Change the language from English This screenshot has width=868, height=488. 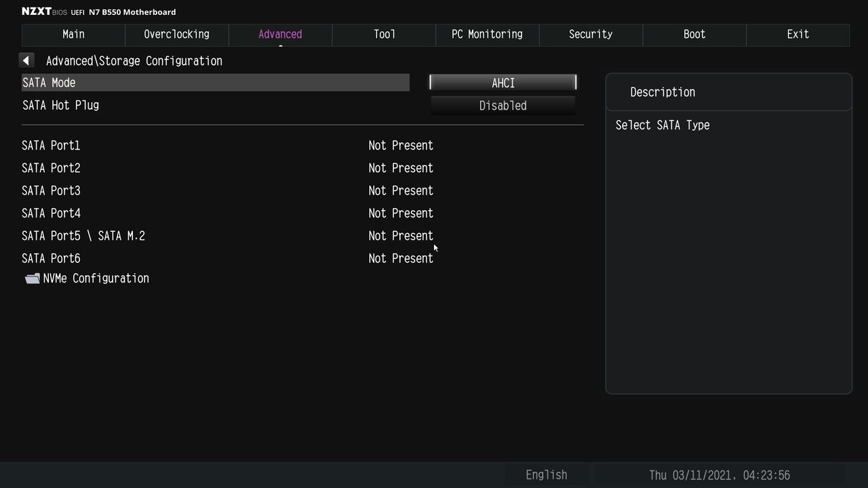coord(546,475)
